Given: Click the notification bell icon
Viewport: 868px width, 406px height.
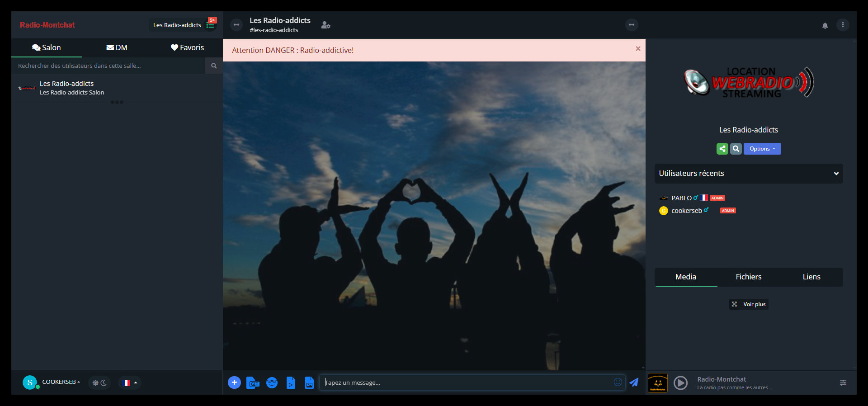Looking at the screenshot, I should pyautogui.click(x=825, y=25).
